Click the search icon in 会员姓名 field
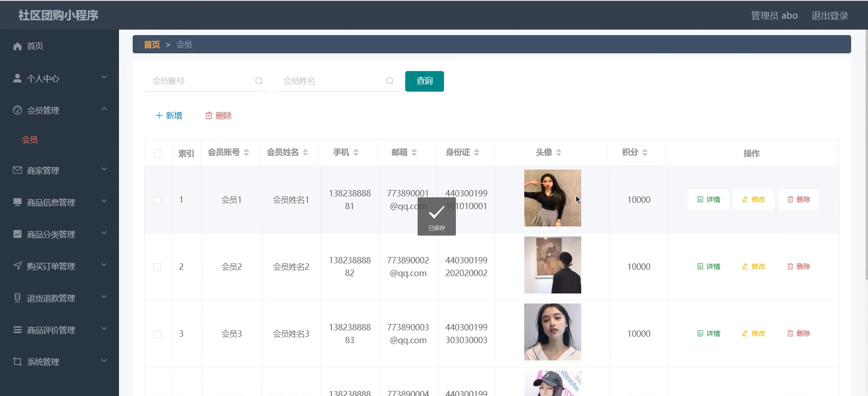Viewport: 868px width, 396px height. pyautogui.click(x=390, y=81)
